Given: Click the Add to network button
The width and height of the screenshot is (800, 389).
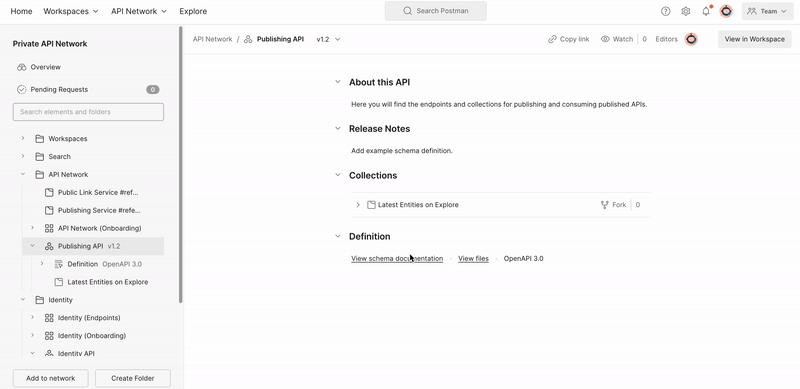Looking at the screenshot, I should (x=51, y=378).
